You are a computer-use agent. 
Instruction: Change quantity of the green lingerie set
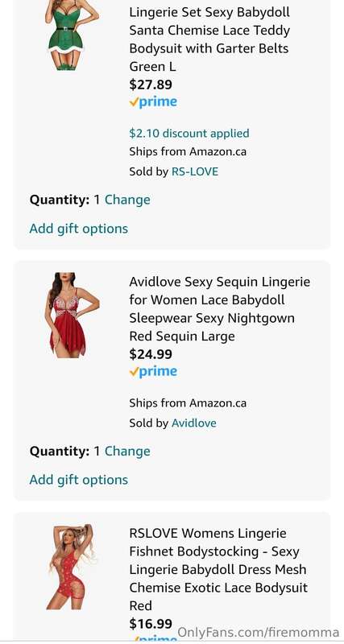[127, 200]
